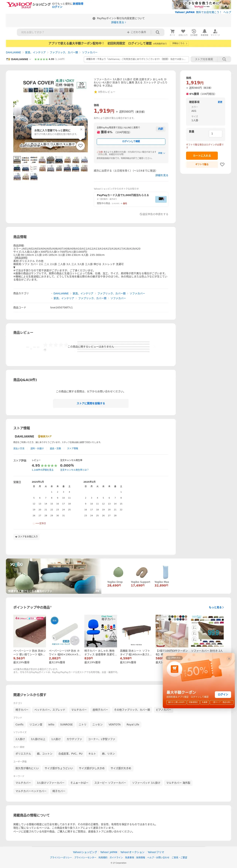Click the 違反申告の申請をする report icon link

coord(154,214)
